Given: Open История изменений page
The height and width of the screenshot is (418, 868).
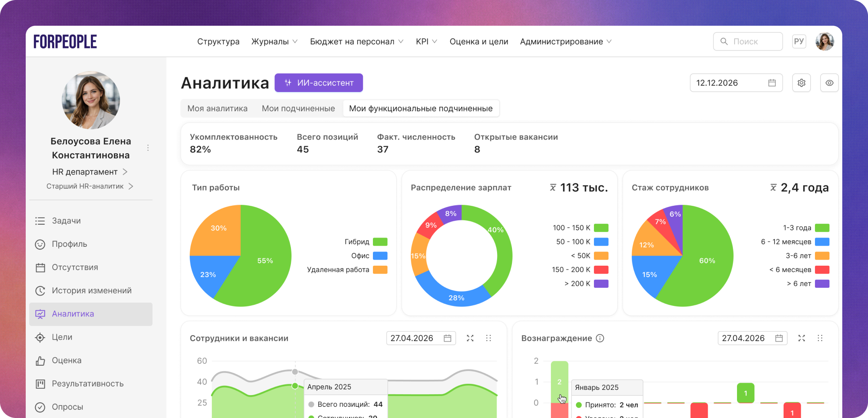Looking at the screenshot, I should 91,291.
